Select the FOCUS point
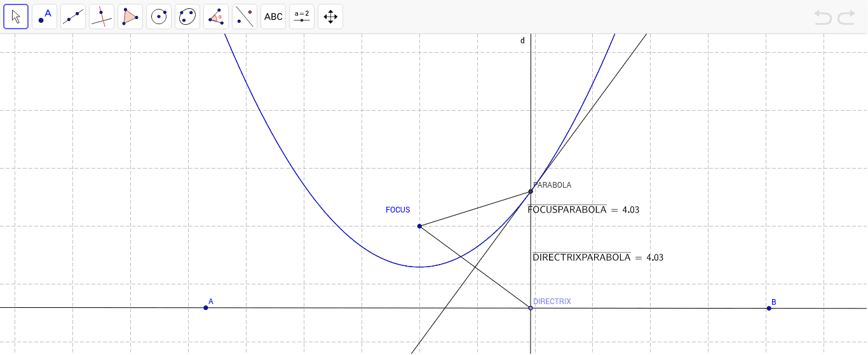The width and height of the screenshot is (868, 355). click(419, 226)
